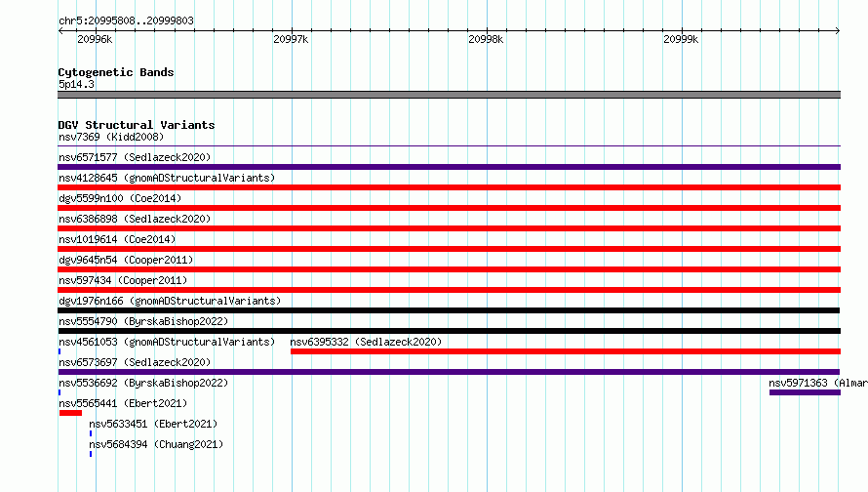
Task: Open nsv1019614 (Coe2014) variant label
Action: [x=117, y=239]
